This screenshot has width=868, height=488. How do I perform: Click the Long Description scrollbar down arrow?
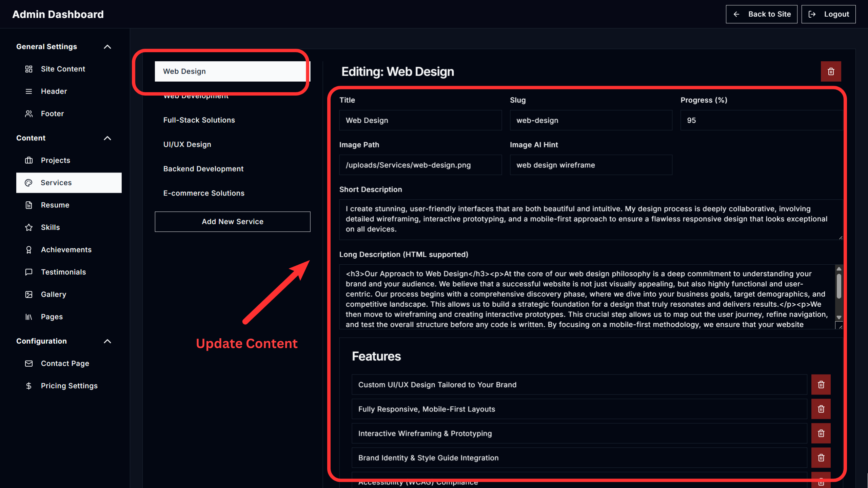839,318
